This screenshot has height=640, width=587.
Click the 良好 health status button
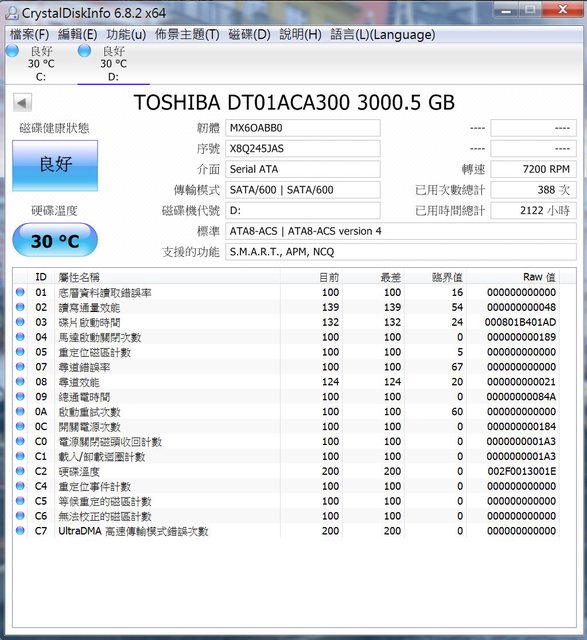[x=55, y=165]
